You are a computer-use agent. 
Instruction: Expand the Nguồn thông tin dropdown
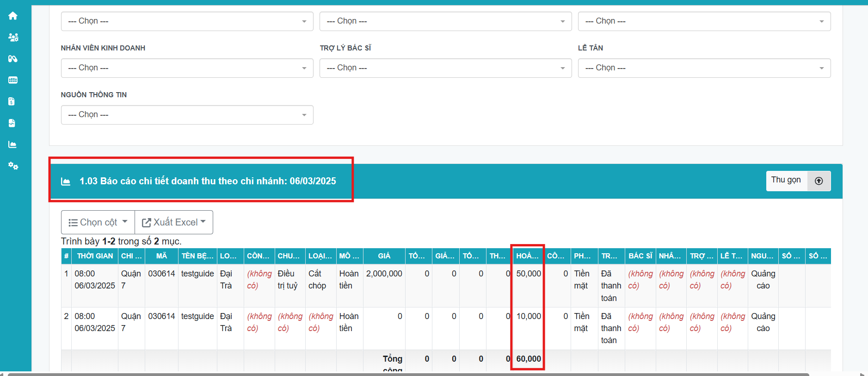tap(187, 115)
